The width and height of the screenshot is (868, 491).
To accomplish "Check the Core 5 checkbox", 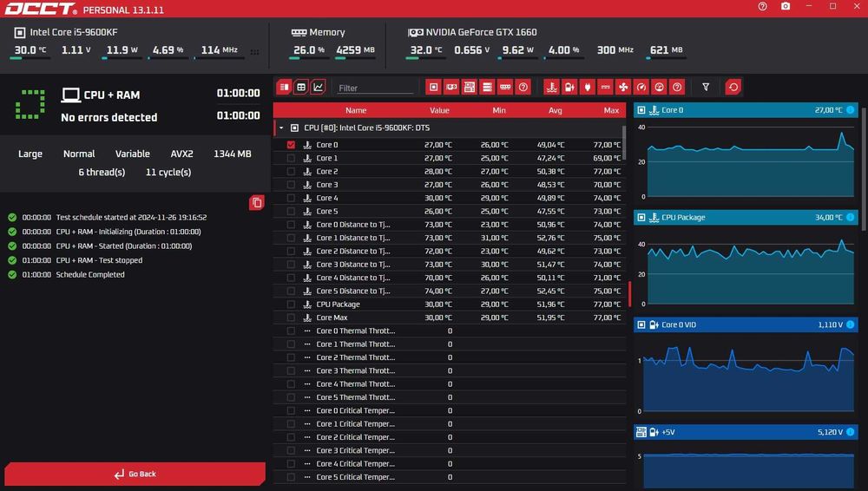I will pyautogui.click(x=291, y=211).
